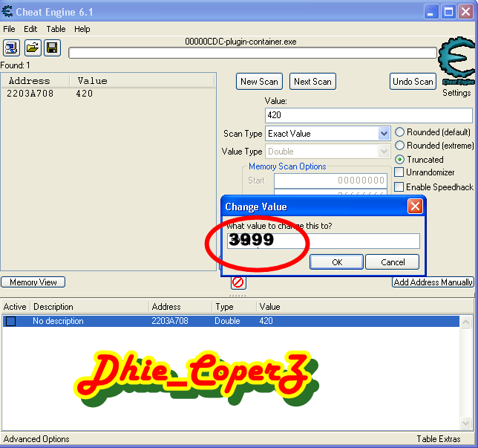Viewport: 478px width, 448px height.
Task: Open the Memory View window
Action: click(33, 282)
